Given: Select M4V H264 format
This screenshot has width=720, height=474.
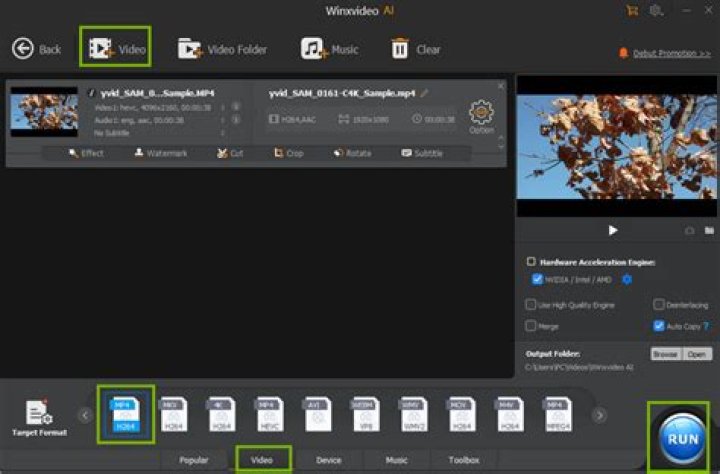Looking at the screenshot, I should tap(510, 414).
